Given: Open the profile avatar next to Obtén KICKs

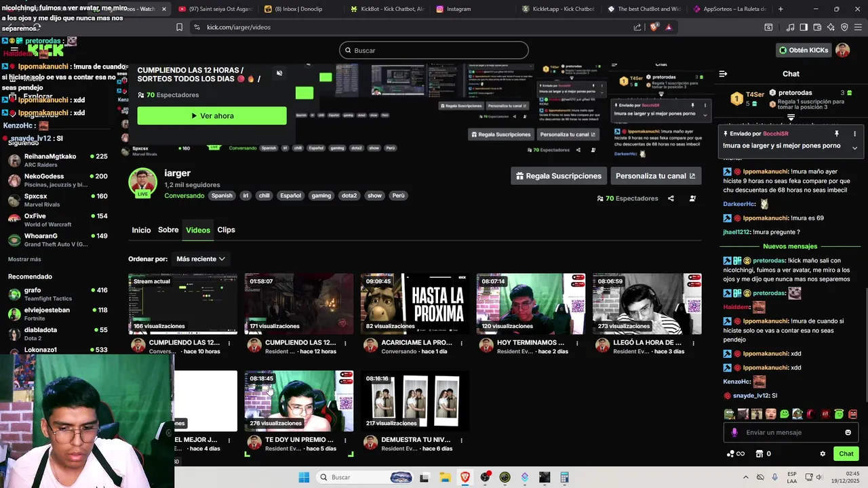Looking at the screenshot, I should [x=842, y=50].
